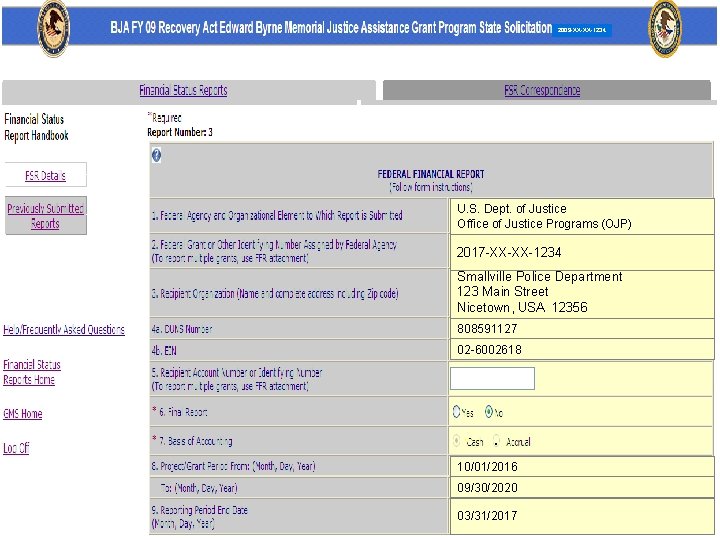Viewport: 720px width, 540px height.
Task: Click EIN value 02-6002618
Action: point(489,350)
